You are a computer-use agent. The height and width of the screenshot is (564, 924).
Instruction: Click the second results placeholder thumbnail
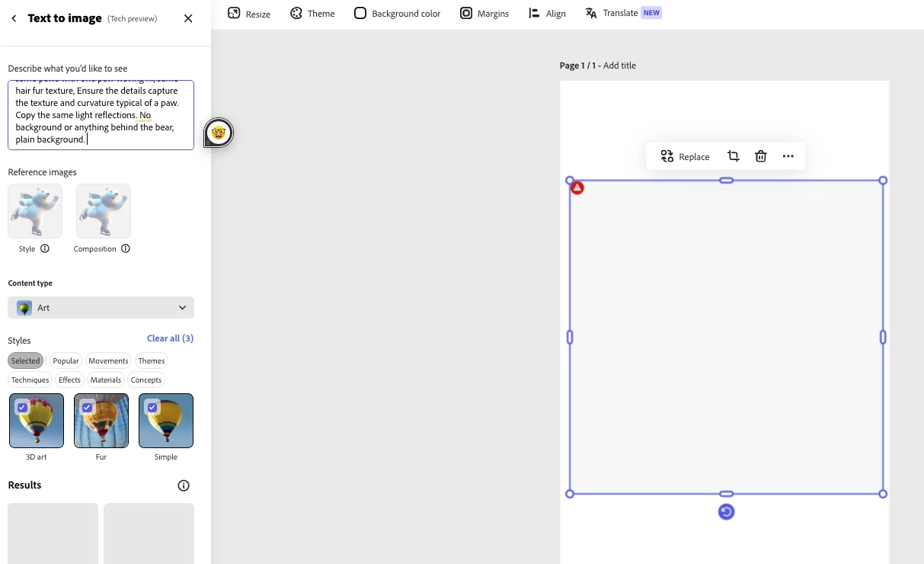tap(149, 534)
